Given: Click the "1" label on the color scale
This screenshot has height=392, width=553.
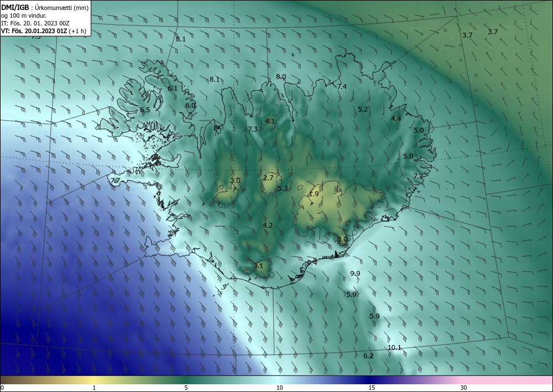Looking at the screenshot, I should pyautogui.click(x=94, y=388).
